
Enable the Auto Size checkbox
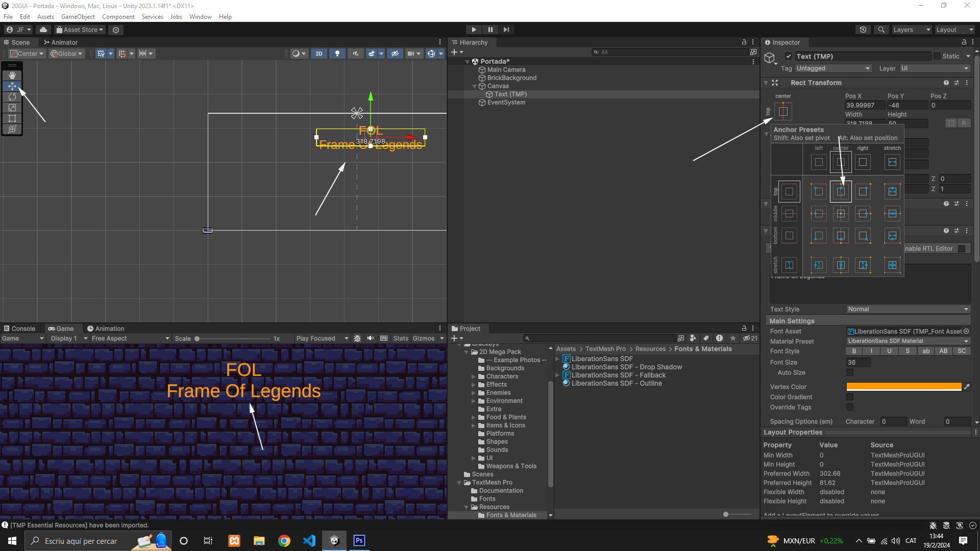[850, 373]
